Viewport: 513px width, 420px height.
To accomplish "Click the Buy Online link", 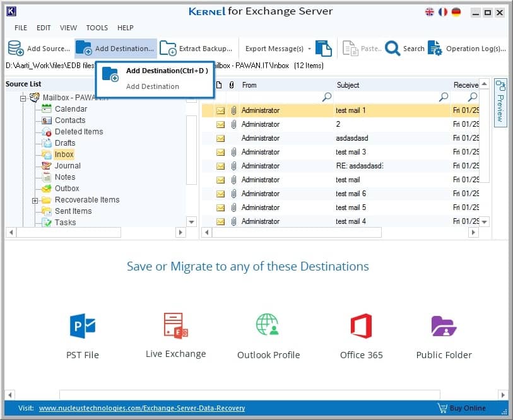I will (468, 408).
